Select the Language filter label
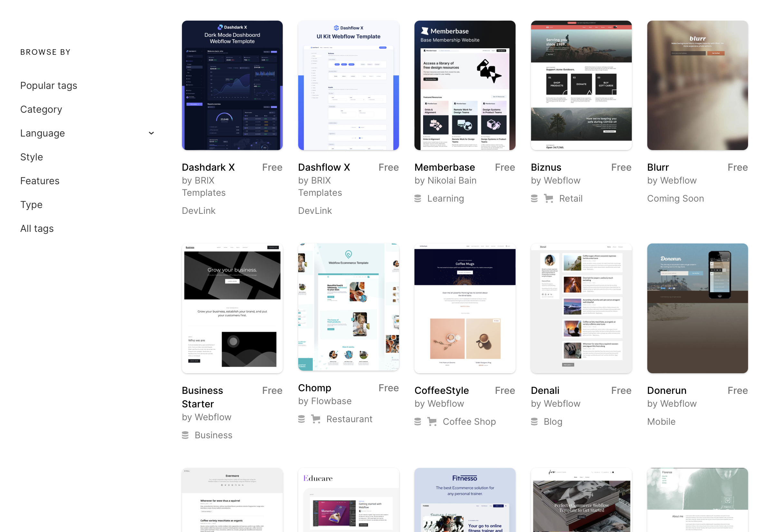769x532 pixels. click(43, 133)
